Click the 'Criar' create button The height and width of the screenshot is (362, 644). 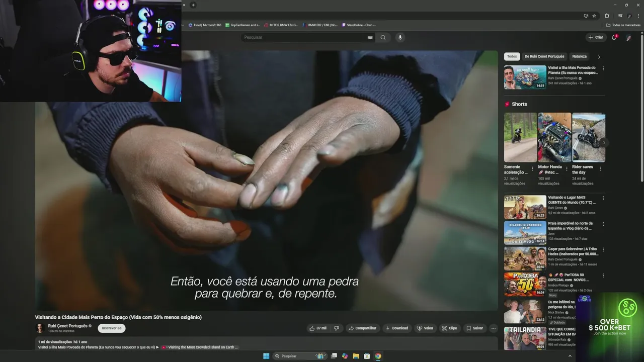596,37
